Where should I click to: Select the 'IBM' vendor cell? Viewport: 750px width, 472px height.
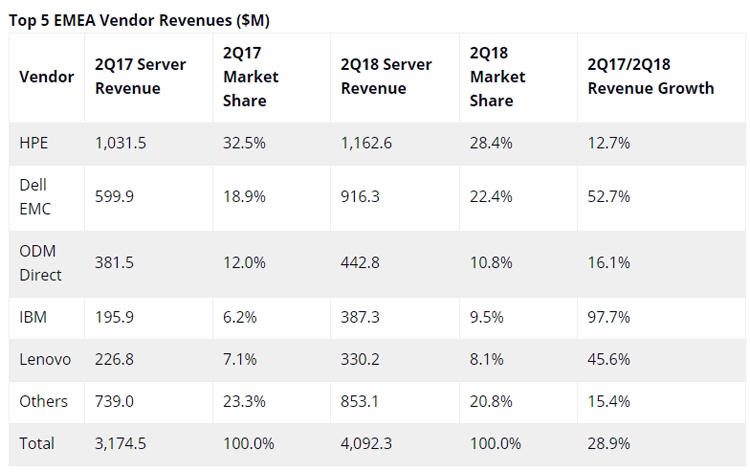pos(33,317)
